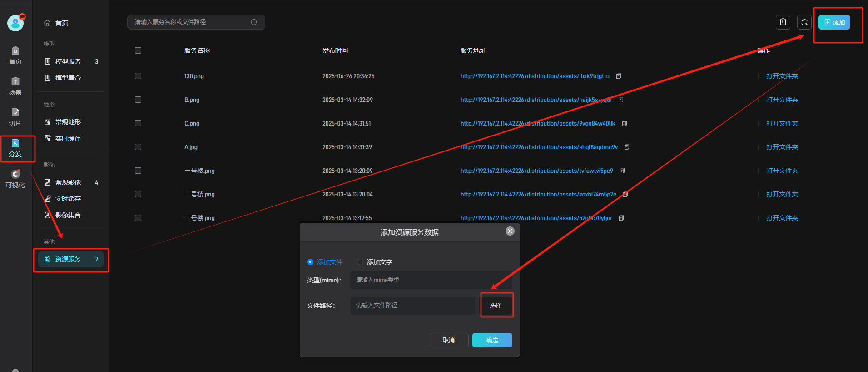Go to 首页 in the icon rail
Screen dimensions: 868x372
coord(15,55)
